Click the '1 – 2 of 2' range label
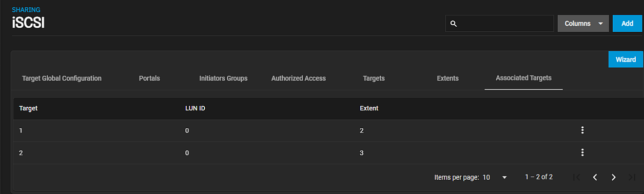This screenshot has height=194, width=644. pyautogui.click(x=539, y=177)
